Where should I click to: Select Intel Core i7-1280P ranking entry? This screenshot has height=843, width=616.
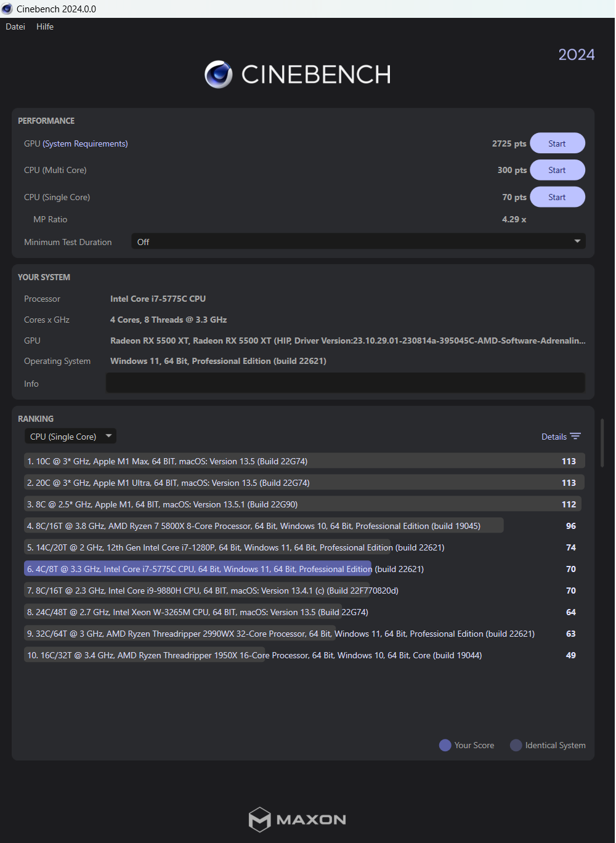[304, 547]
